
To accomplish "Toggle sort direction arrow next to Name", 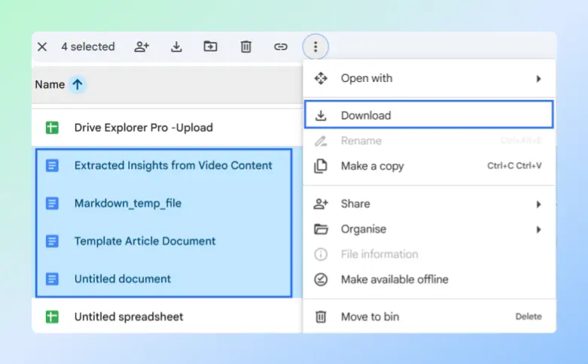I will (x=78, y=84).
